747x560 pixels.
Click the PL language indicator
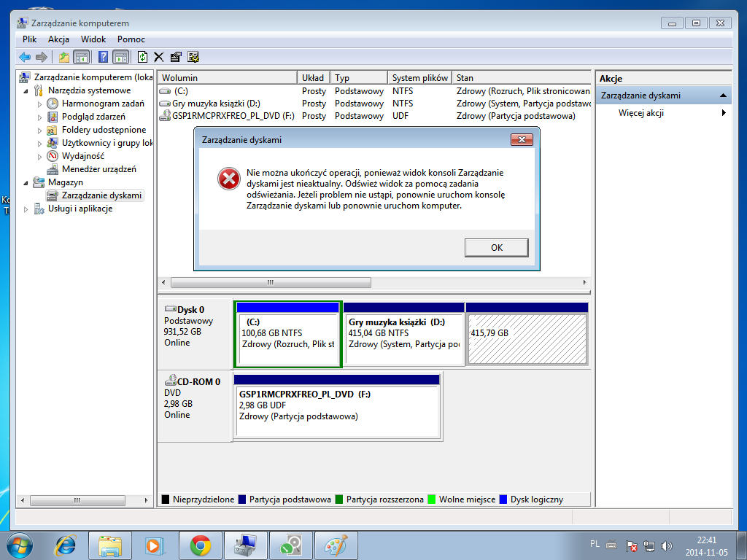pyautogui.click(x=595, y=543)
